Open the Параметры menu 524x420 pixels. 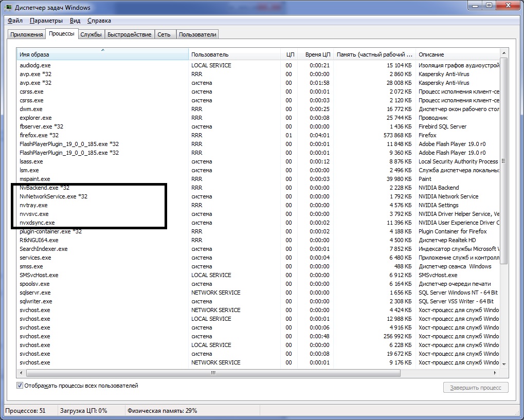point(46,21)
